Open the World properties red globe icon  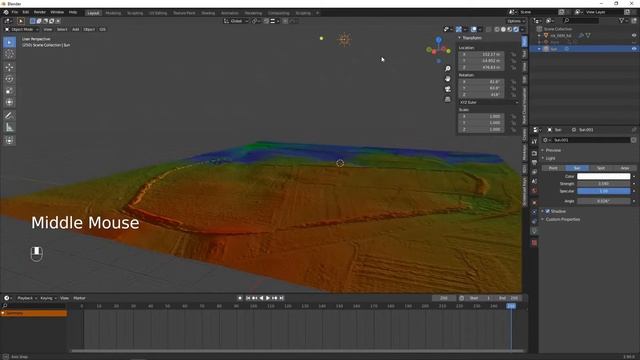click(x=534, y=191)
